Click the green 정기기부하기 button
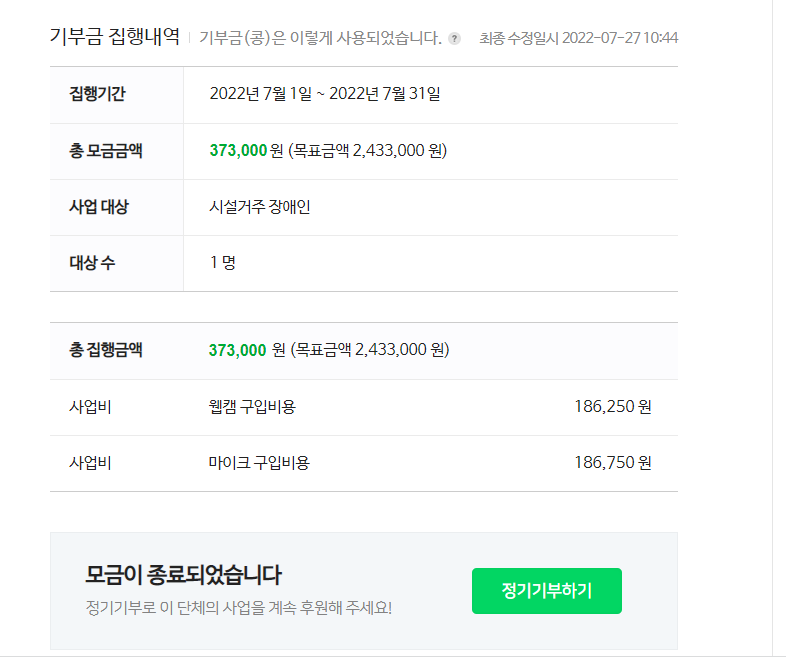Image resolution: width=786 pixels, height=660 pixels. (546, 590)
